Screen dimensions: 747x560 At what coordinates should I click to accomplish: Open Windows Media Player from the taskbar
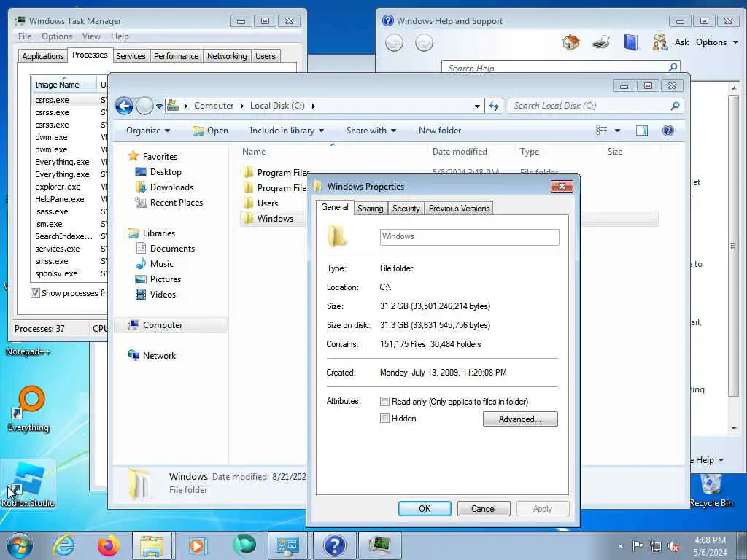[x=197, y=545]
